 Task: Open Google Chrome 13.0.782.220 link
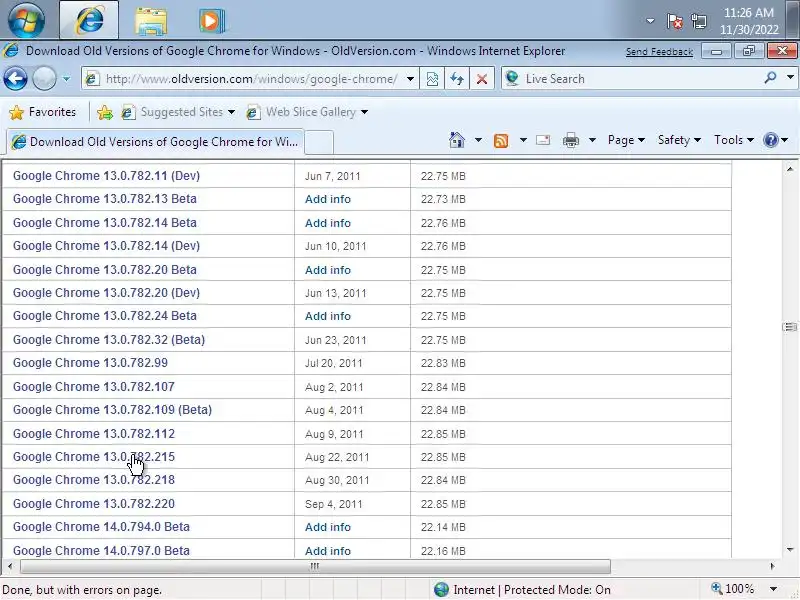click(x=94, y=504)
